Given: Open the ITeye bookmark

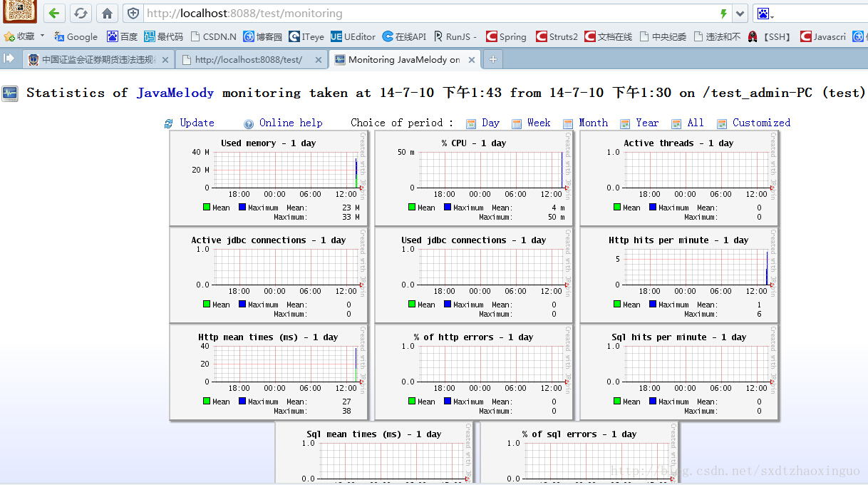Looking at the screenshot, I should pos(306,36).
